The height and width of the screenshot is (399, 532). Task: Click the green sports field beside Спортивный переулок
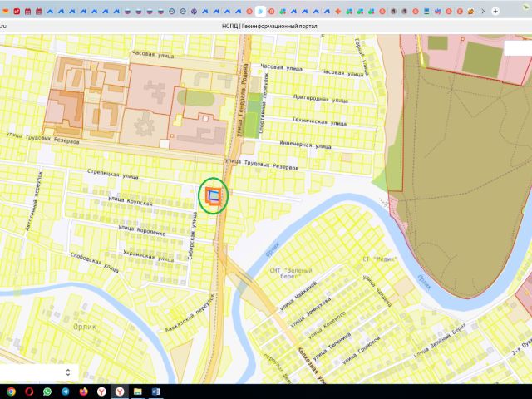click(x=253, y=116)
